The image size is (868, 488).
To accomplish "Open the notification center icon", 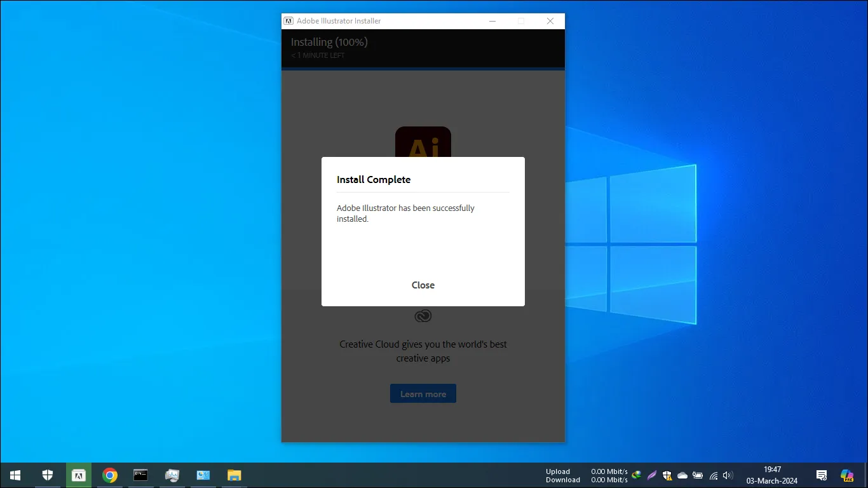I will tap(821, 475).
